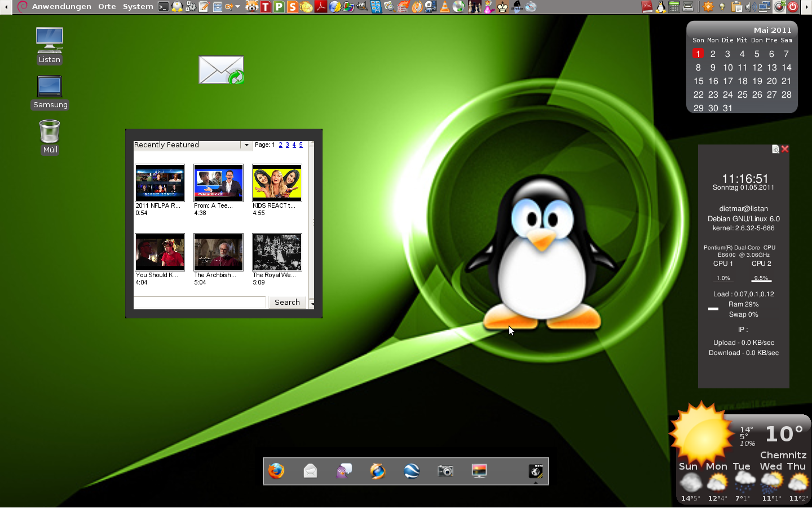Screen dimensions: 812x508
Task: Open the mail envelope in bottom dock
Action: coord(310,471)
